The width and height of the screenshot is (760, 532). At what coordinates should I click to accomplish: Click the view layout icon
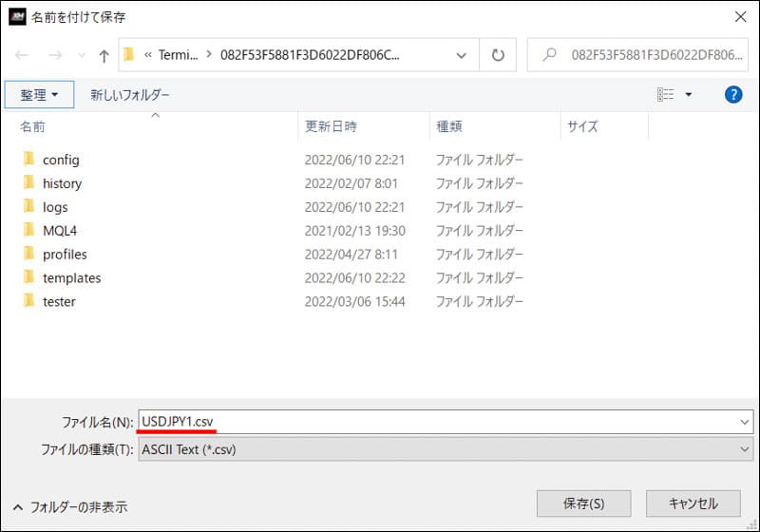(665, 94)
